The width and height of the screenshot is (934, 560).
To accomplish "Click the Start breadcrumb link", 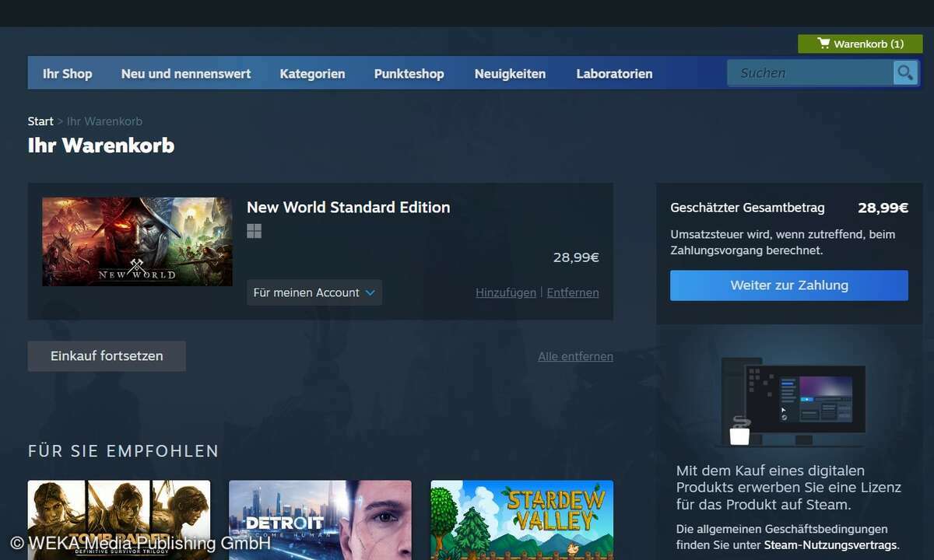I will [x=40, y=121].
